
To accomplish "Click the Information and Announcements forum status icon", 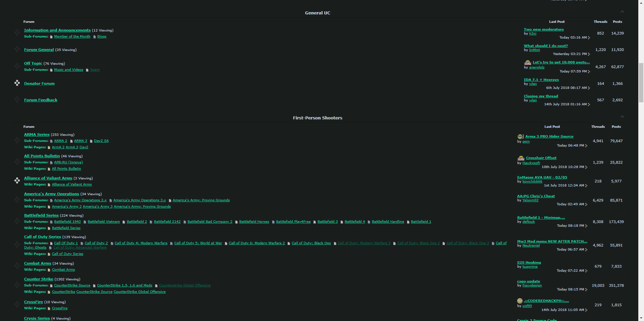I will [x=17, y=33].
